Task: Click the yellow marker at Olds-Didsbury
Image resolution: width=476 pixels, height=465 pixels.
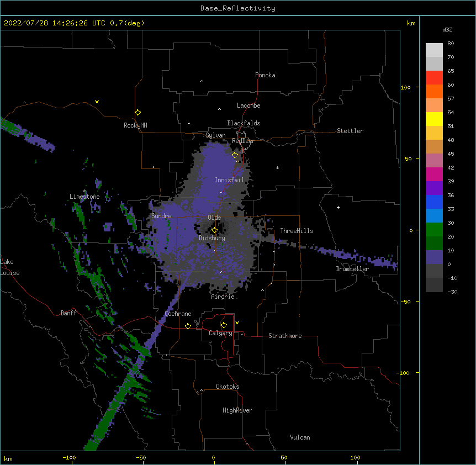Action: (214, 230)
